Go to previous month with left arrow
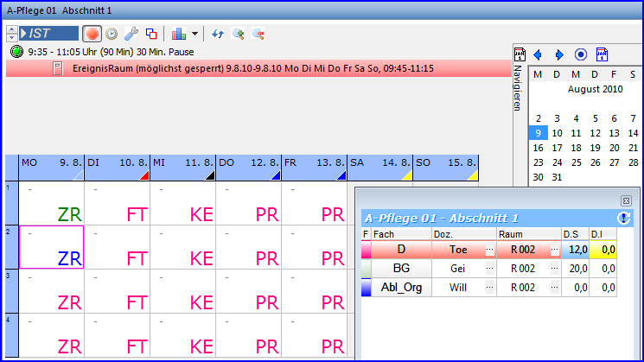The width and height of the screenshot is (644, 362). point(538,54)
